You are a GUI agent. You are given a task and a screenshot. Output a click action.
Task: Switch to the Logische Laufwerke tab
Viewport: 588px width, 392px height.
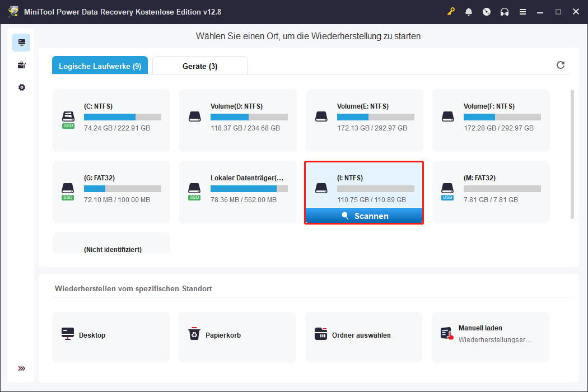coord(100,65)
